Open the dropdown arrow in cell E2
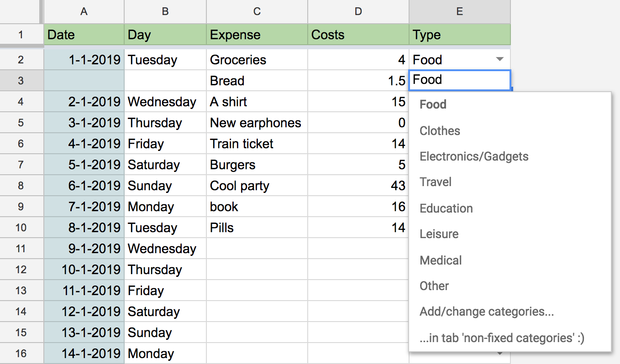This screenshot has height=364, width=620. pyautogui.click(x=500, y=59)
